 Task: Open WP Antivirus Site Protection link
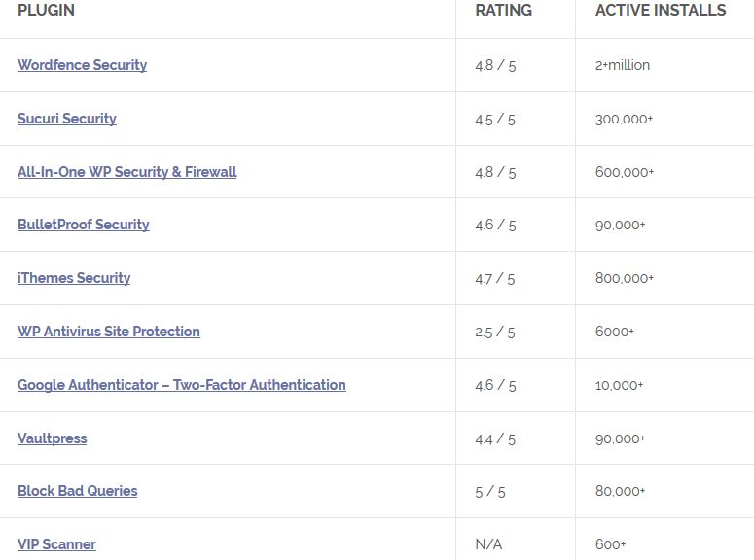click(109, 332)
